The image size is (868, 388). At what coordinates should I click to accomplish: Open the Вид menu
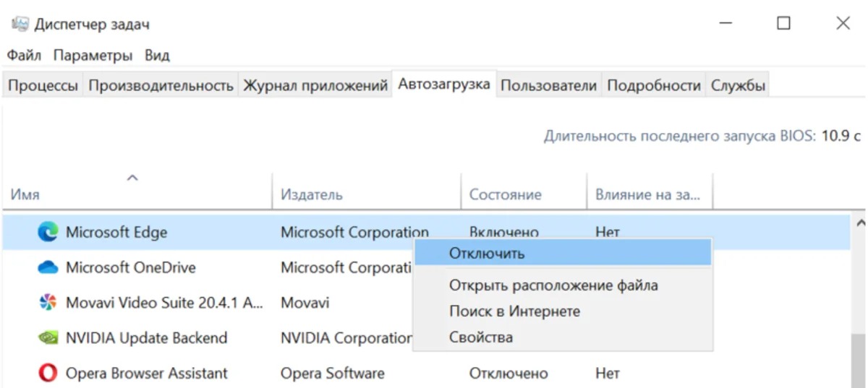pos(157,55)
